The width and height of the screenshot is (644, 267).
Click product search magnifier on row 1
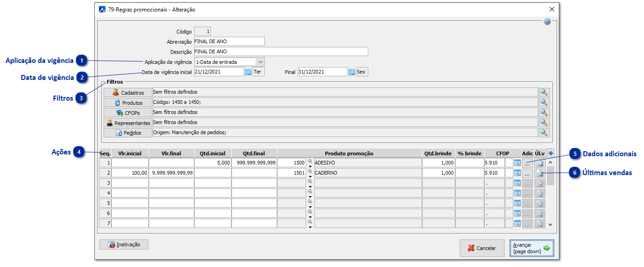(310, 161)
